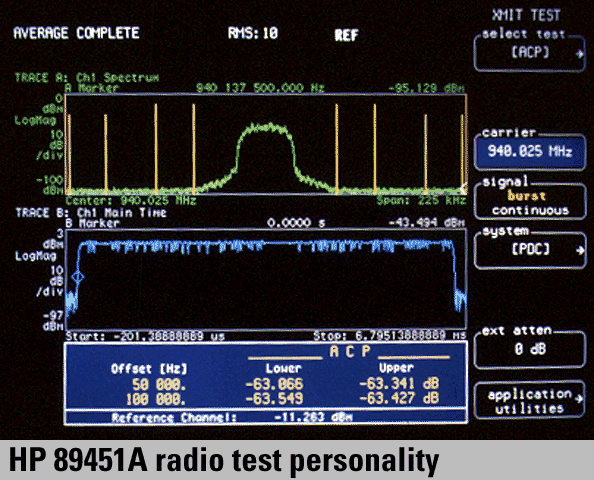Screen dimensions: 594x480
Task: Click the arrow on the PDC softkey
Action: (x=580, y=250)
